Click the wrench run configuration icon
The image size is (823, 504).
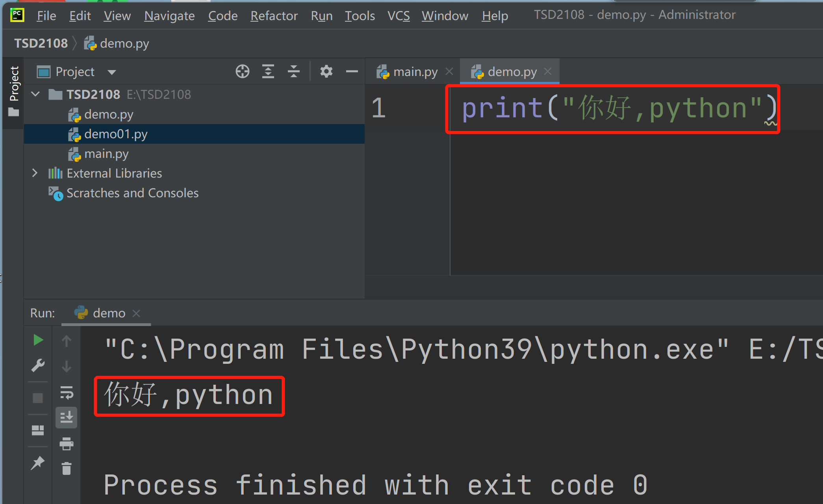tap(38, 366)
